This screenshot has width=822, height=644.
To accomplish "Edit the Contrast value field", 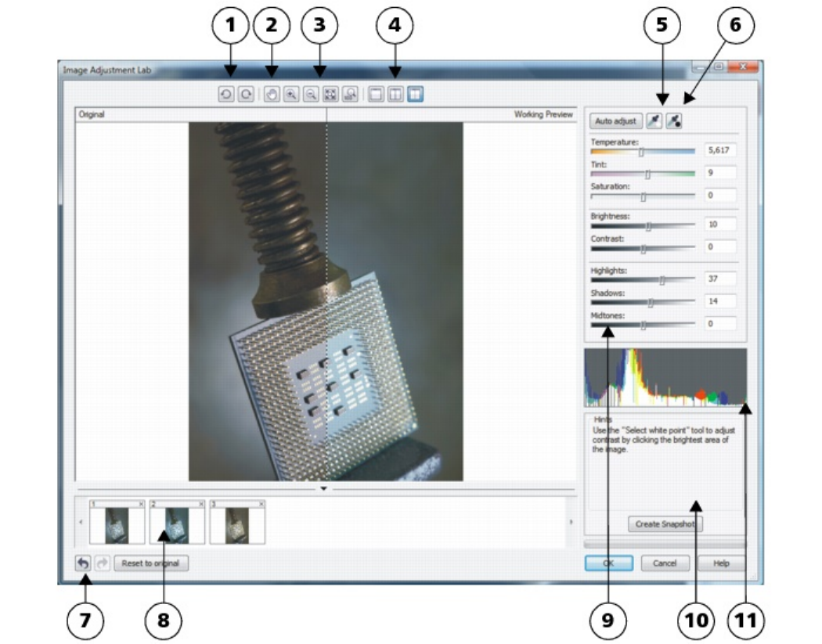I will (720, 246).
